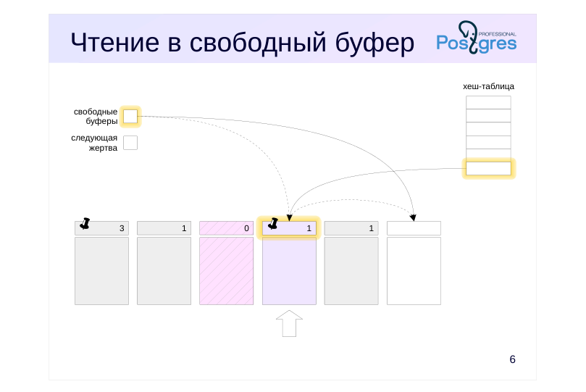Screen dimensions: 586x392
Task: Click the slide number 6
Action: click(512, 359)
